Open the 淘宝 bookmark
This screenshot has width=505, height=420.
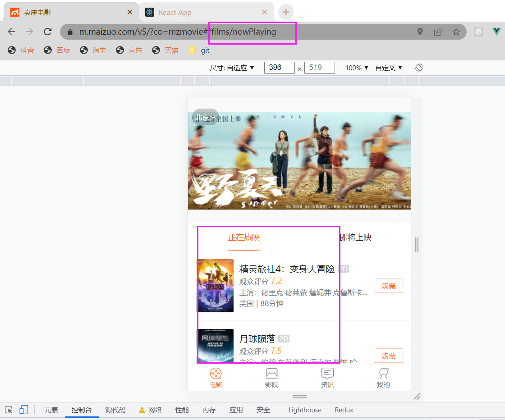(x=93, y=50)
